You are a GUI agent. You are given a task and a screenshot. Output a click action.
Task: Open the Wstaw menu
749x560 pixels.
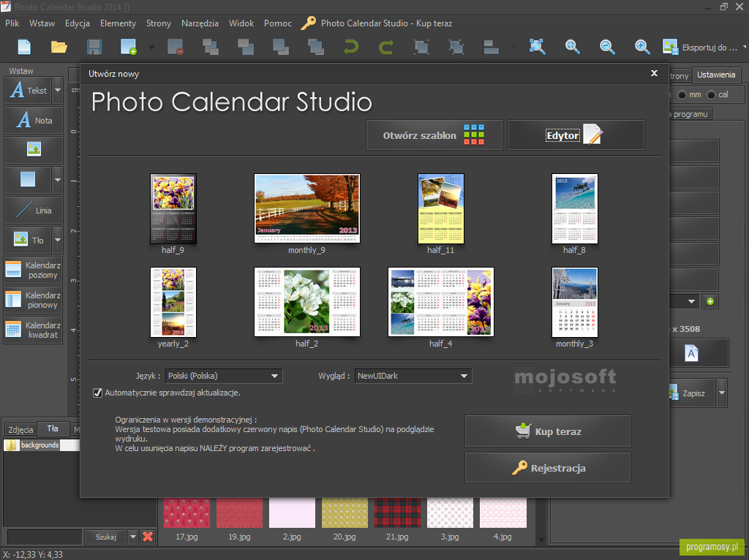point(42,23)
